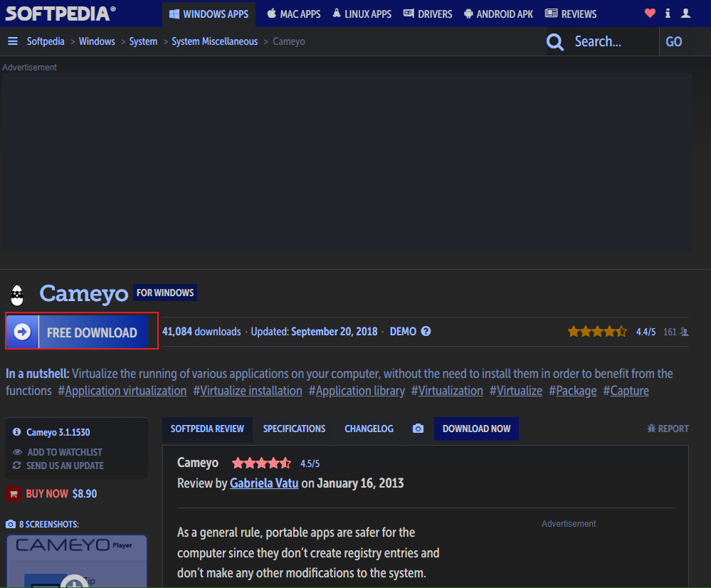The width and height of the screenshot is (711, 588).
Task: Switch to Specifications tab
Action: [x=294, y=429]
